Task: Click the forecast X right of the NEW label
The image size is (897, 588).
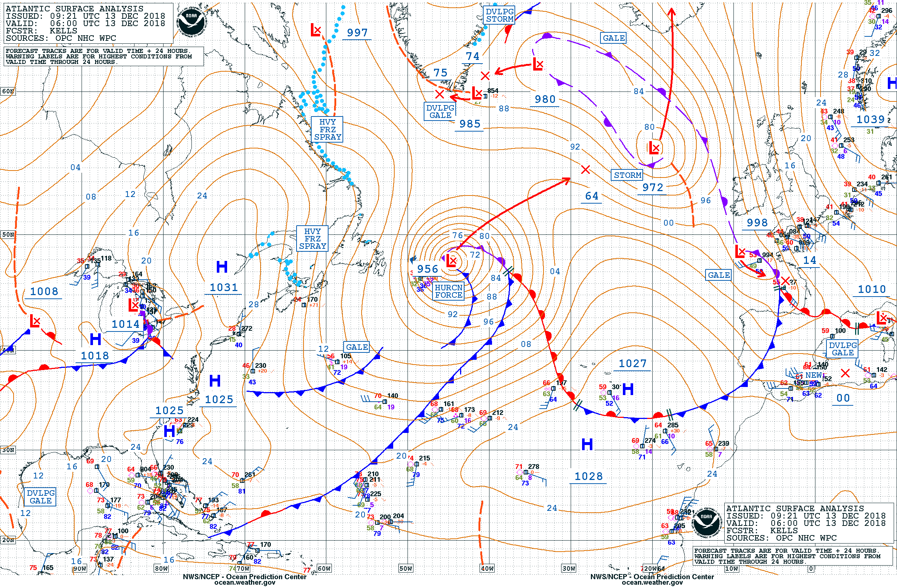Action: tap(845, 373)
